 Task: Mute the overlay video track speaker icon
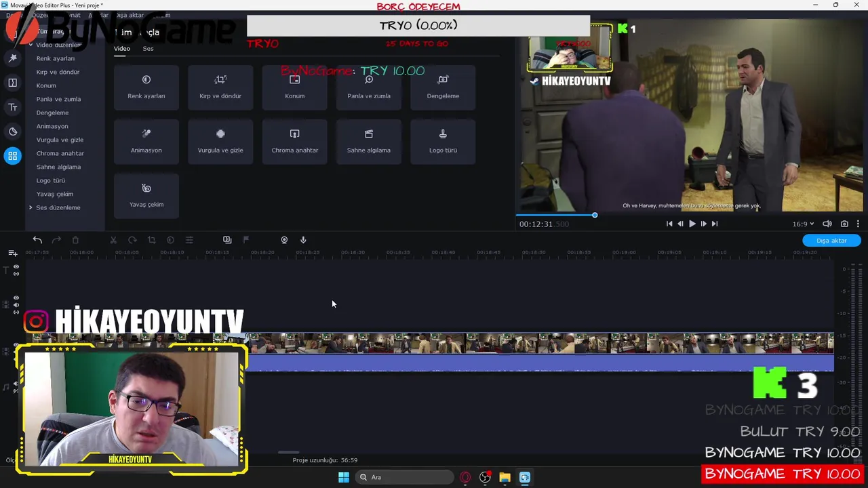pyautogui.click(x=16, y=305)
